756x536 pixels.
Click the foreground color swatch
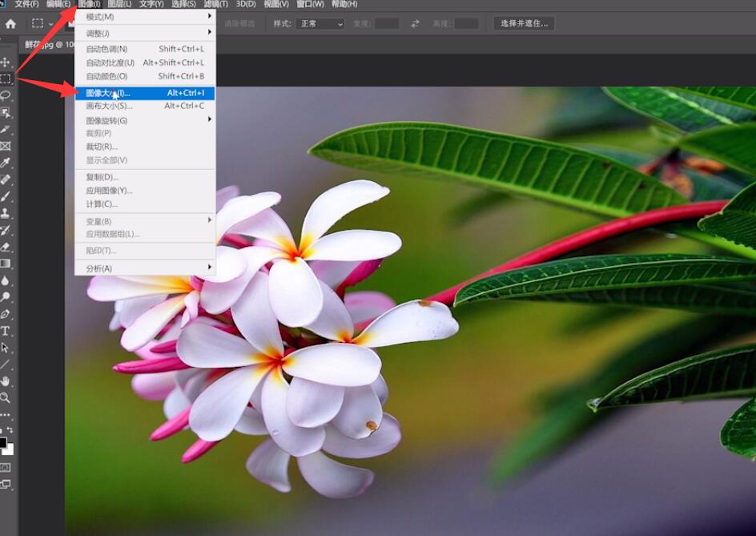click(3, 442)
